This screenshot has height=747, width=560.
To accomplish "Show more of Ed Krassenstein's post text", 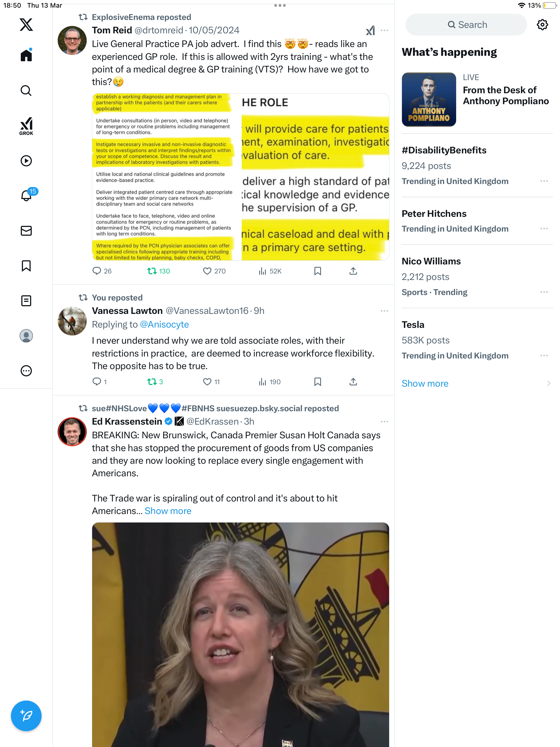I will 168,510.
